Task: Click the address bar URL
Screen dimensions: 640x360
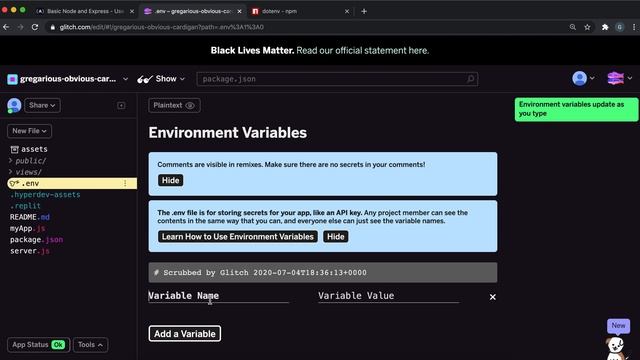Action: 162,27
